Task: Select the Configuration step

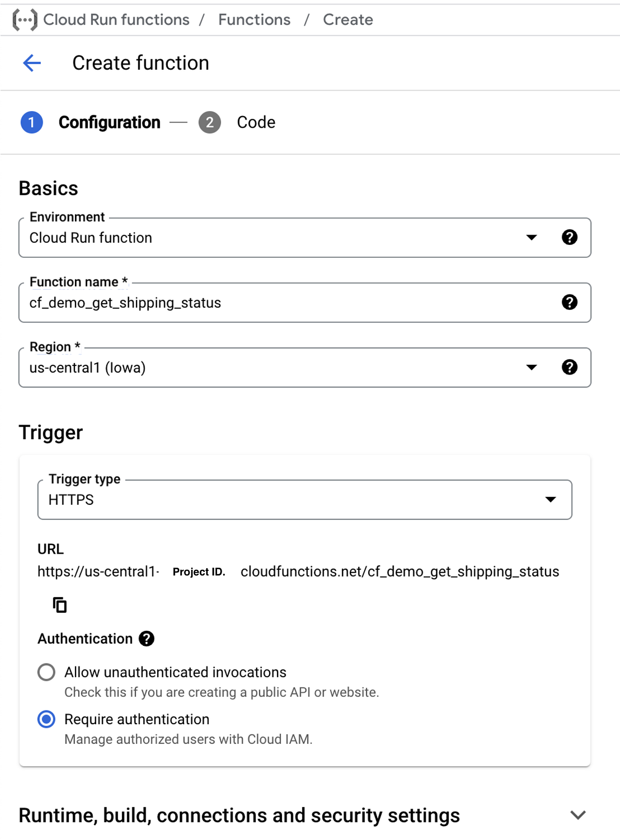Action: click(x=110, y=122)
